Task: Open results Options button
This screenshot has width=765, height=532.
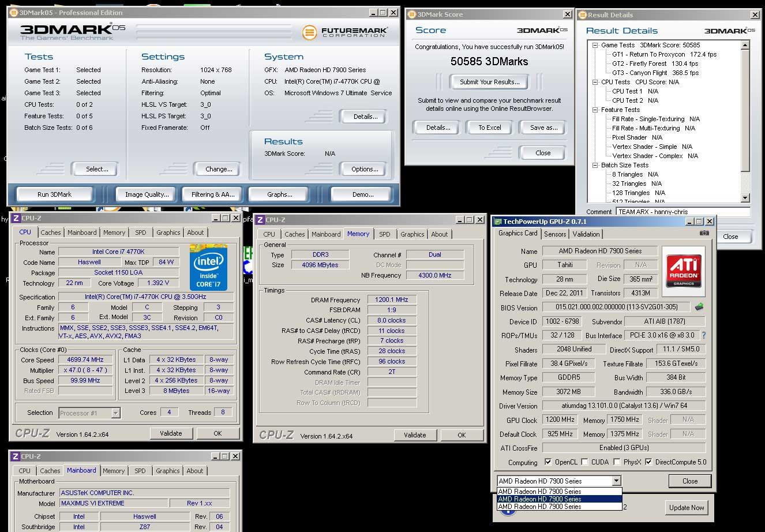Action: coord(365,169)
